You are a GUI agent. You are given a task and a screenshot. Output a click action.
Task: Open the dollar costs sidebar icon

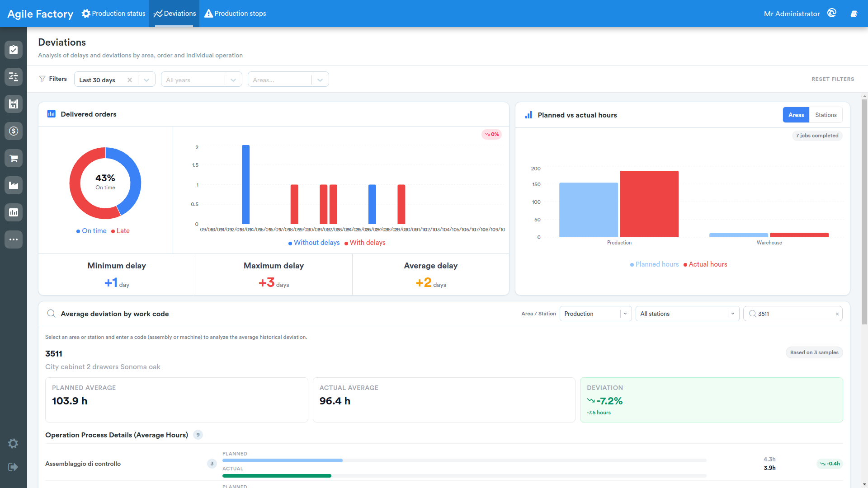[14, 131]
